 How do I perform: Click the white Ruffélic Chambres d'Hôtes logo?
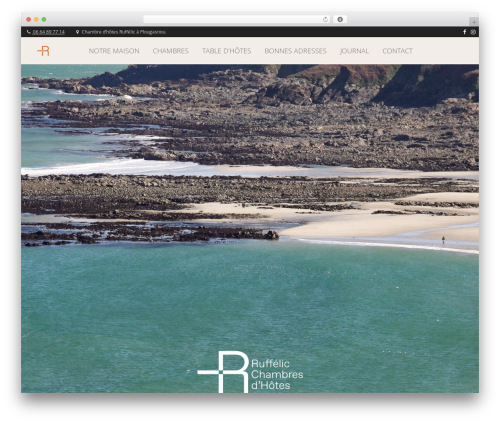[250, 372]
